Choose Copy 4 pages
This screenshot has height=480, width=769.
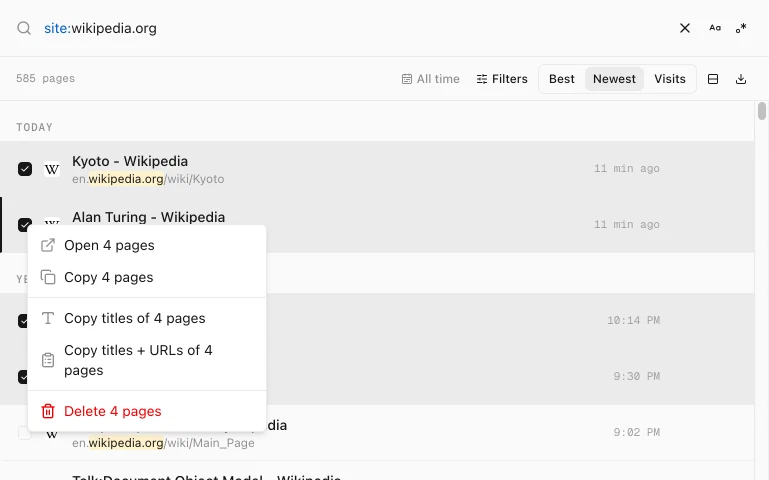[147, 278]
